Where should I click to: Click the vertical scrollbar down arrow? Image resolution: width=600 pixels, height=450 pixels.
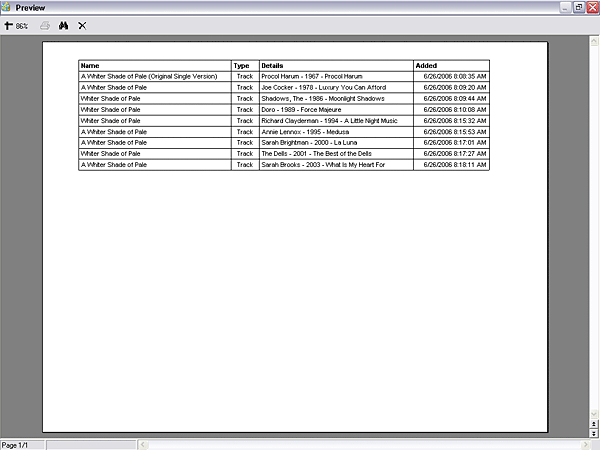pyautogui.click(x=594, y=415)
